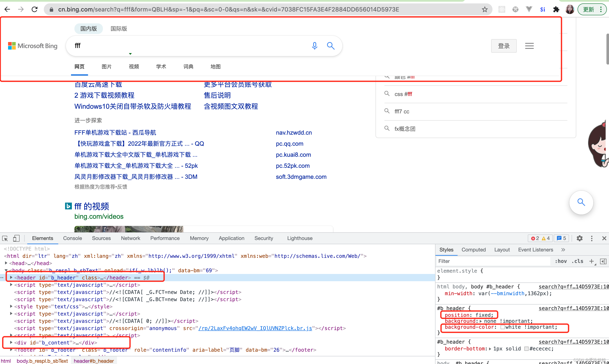Open the 售后说明 link
The width and height of the screenshot is (609, 364).
217,95
